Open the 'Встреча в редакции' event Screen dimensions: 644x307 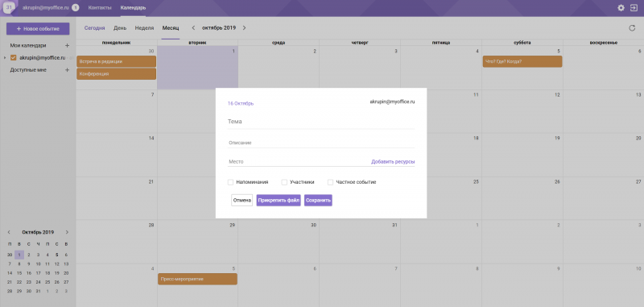pyautogui.click(x=116, y=62)
